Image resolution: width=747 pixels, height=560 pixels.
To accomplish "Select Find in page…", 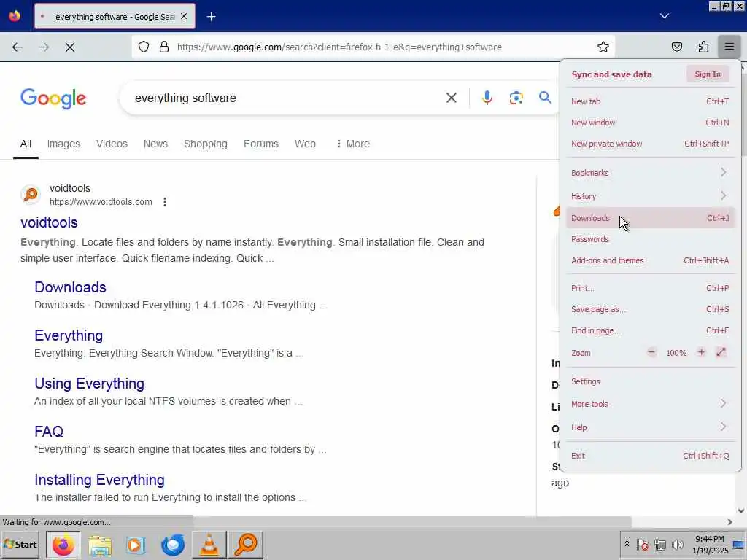I will pyautogui.click(x=650, y=330).
